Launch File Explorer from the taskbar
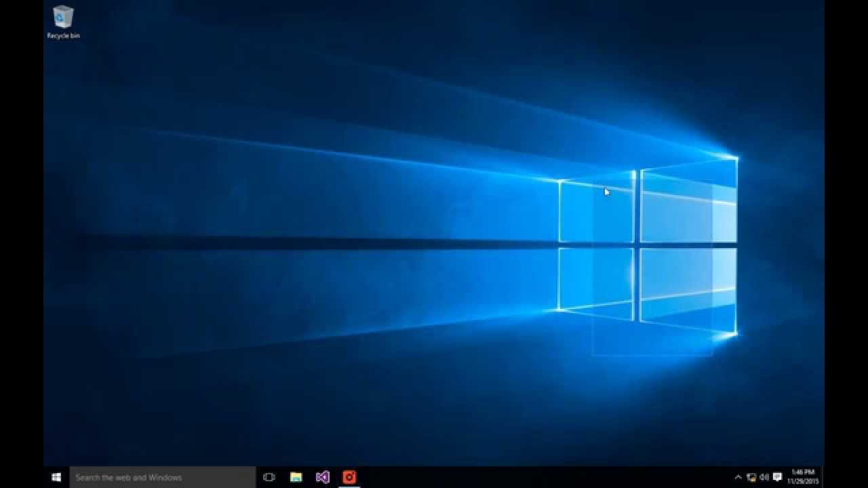868x488 pixels. [296, 477]
